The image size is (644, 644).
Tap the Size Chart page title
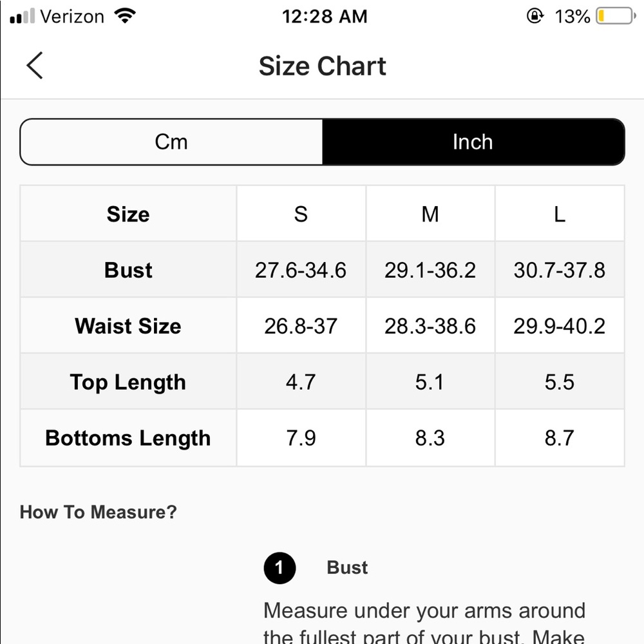[x=323, y=66]
